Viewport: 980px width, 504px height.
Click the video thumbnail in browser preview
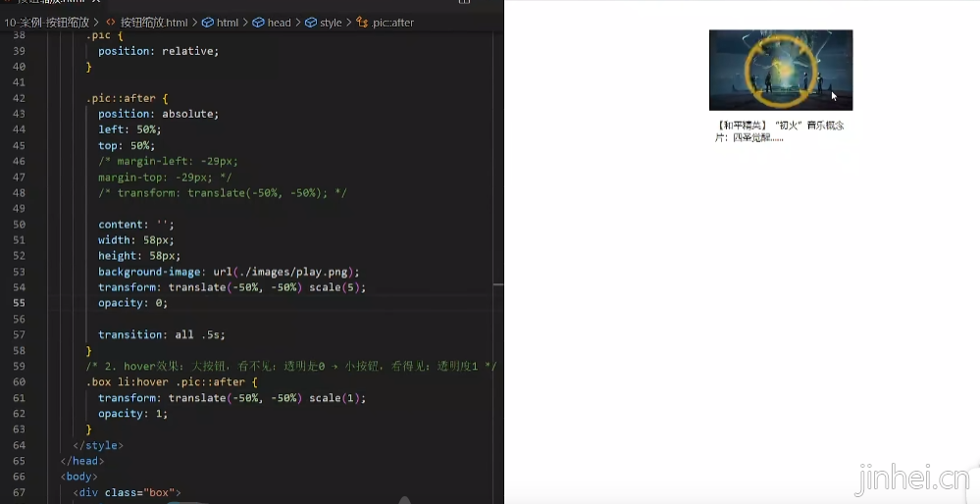pos(781,70)
